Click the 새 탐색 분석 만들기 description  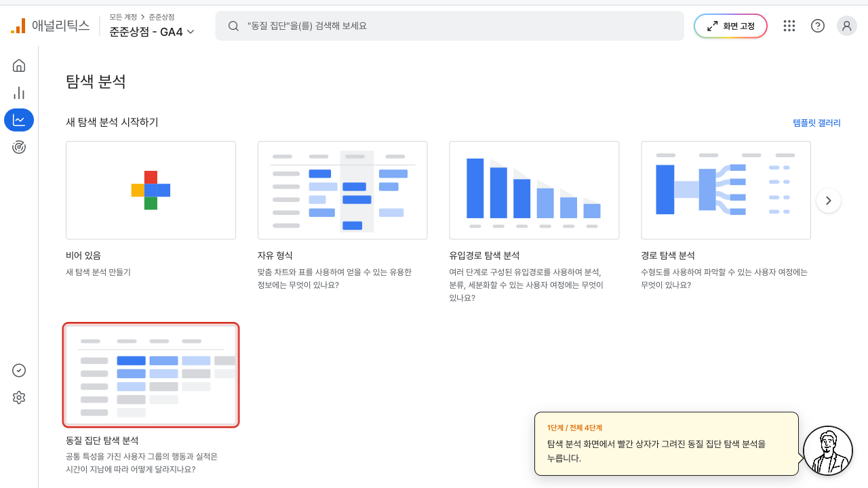tap(98, 272)
